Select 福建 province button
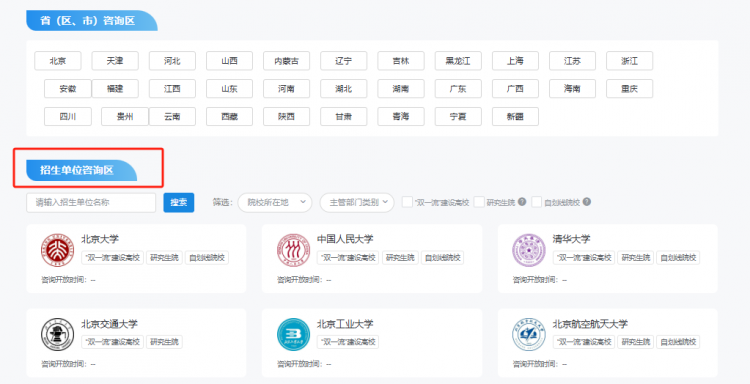Viewport: 750px width, 384px height. tap(115, 88)
